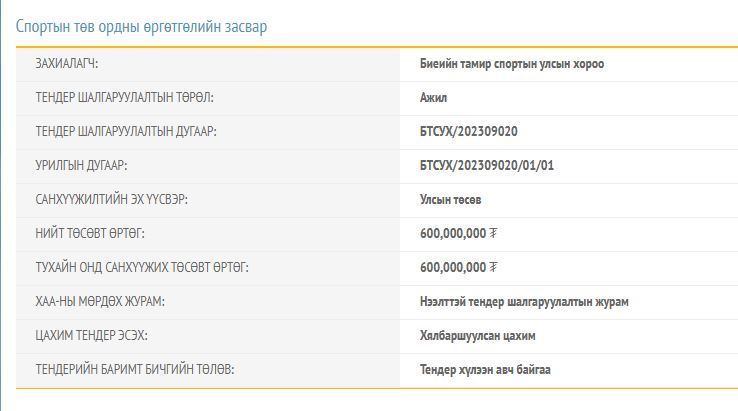Click the value 'Биеийн тамир спортын улсын хороо'
This screenshot has height=411, width=738.
tap(512, 64)
